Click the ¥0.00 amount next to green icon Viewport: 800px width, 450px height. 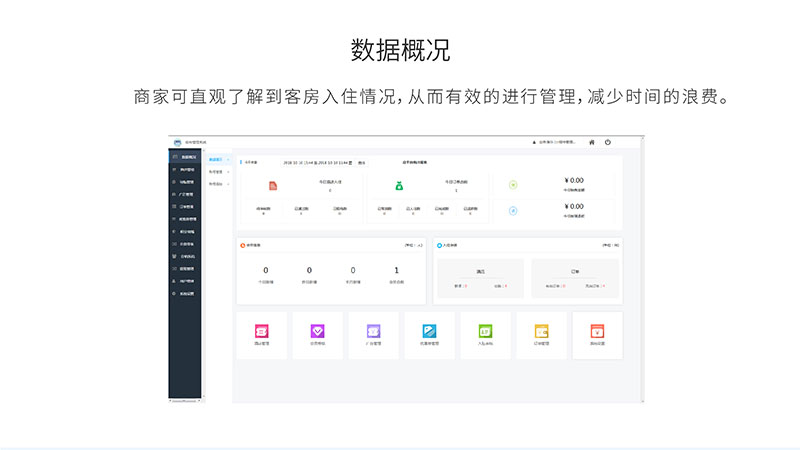point(574,181)
